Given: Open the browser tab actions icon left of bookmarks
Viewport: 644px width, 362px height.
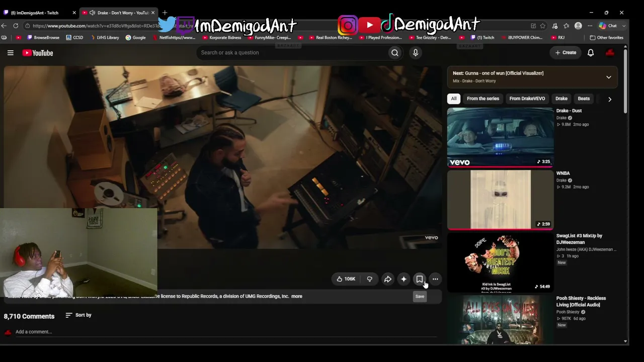Looking at the screenshot, I should click(4, 38).
